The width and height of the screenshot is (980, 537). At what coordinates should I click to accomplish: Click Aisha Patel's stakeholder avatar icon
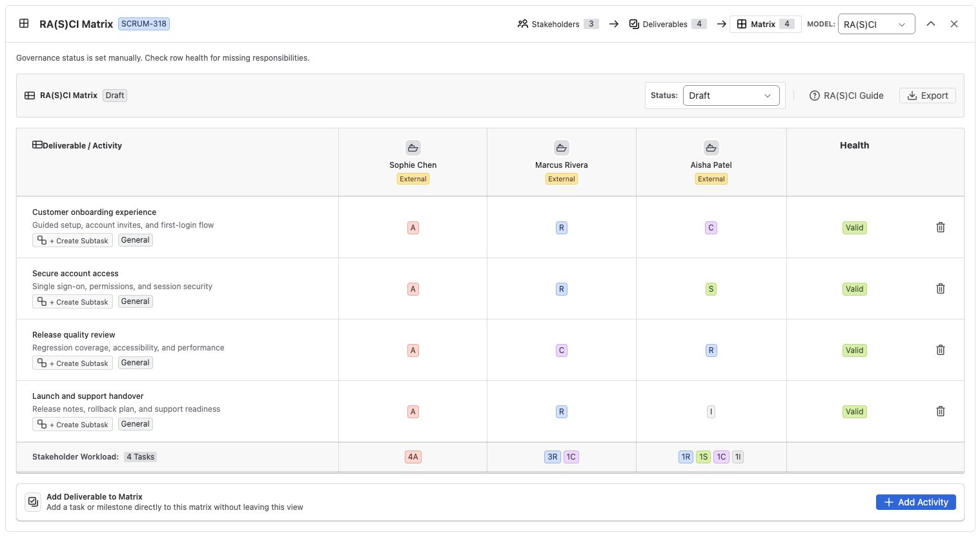pyautogui.click(x=711, y=148)
